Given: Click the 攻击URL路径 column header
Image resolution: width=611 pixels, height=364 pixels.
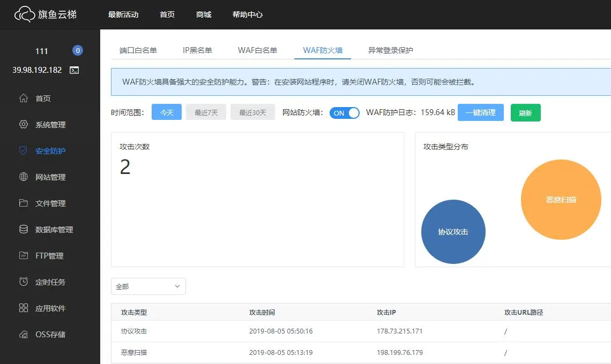Looking at the screenshot, I should click(523, 312).
